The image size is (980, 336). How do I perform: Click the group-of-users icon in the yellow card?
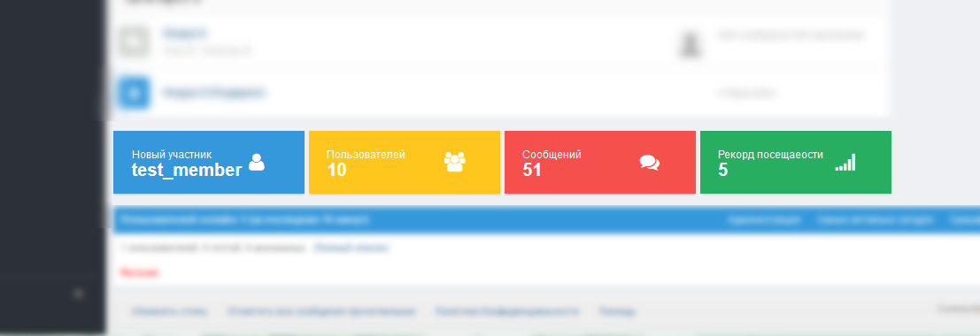(455, 162)
